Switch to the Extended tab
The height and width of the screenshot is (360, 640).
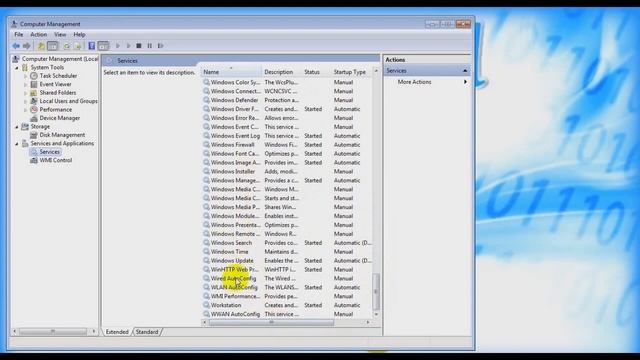coord(117,332)
